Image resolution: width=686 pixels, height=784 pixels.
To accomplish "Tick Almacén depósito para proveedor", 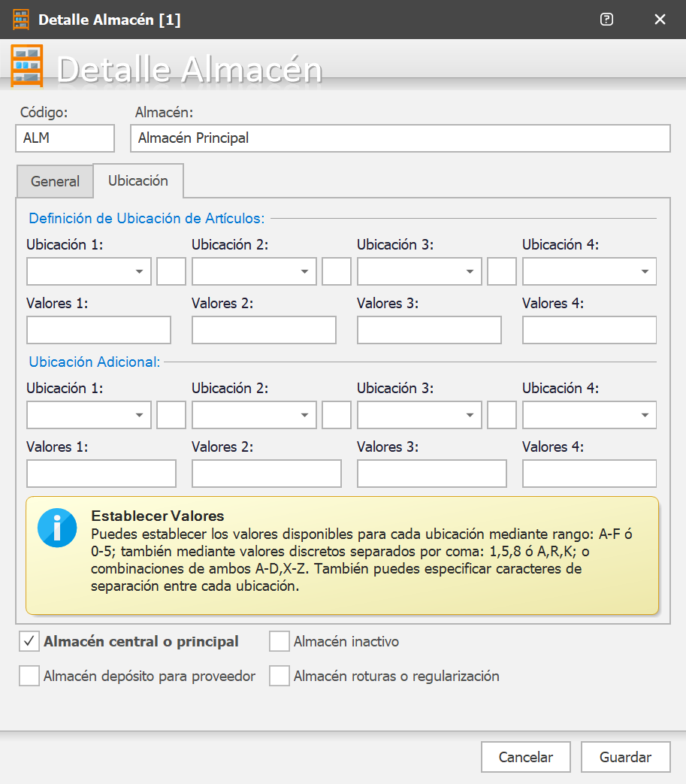I will click(x=29, y=676).
